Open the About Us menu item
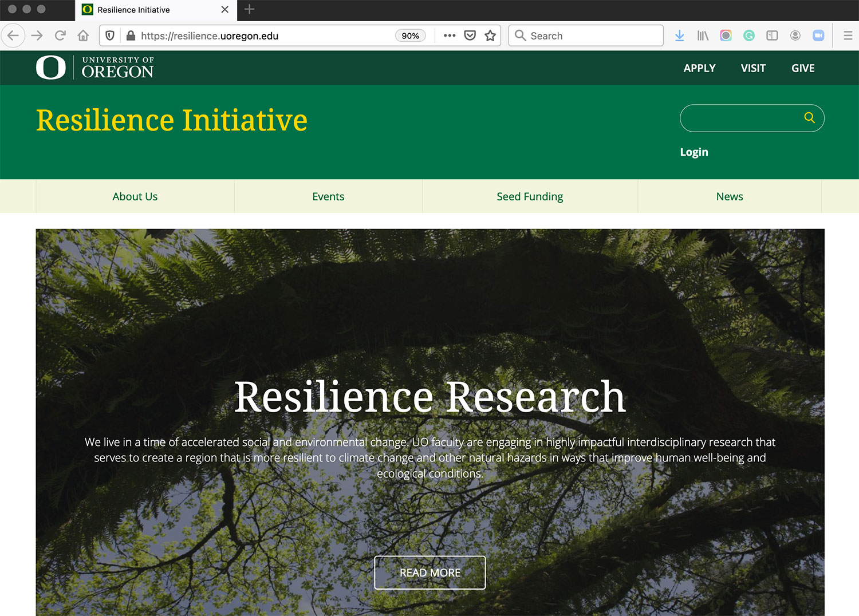The image size is (859, 616). (x=135, y=196)
